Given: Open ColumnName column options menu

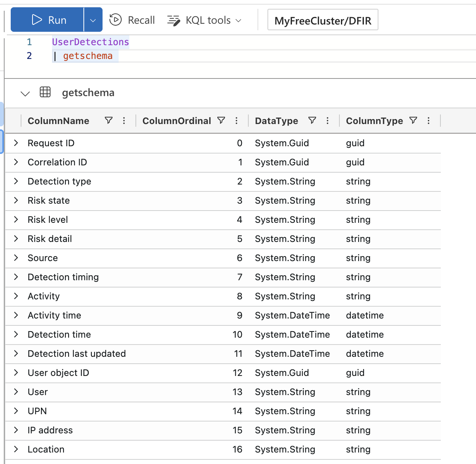Looking at the screenshot, I should 124,121.
